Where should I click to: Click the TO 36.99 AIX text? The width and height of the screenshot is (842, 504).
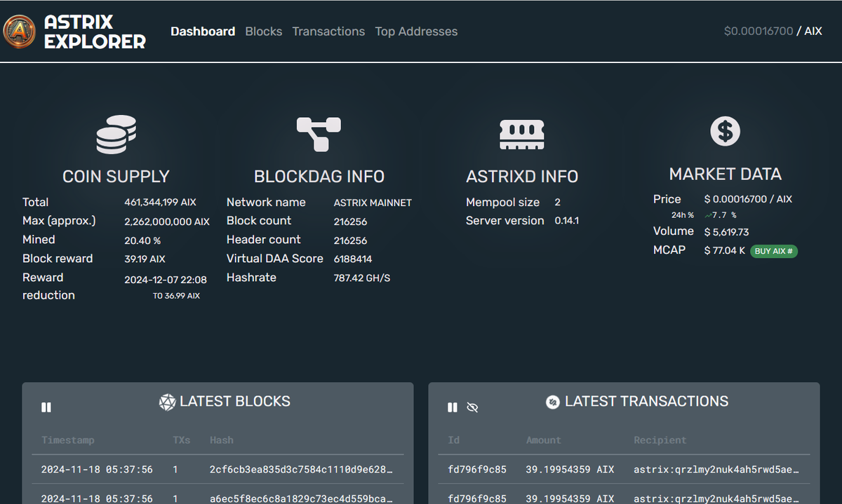(176, 296)
